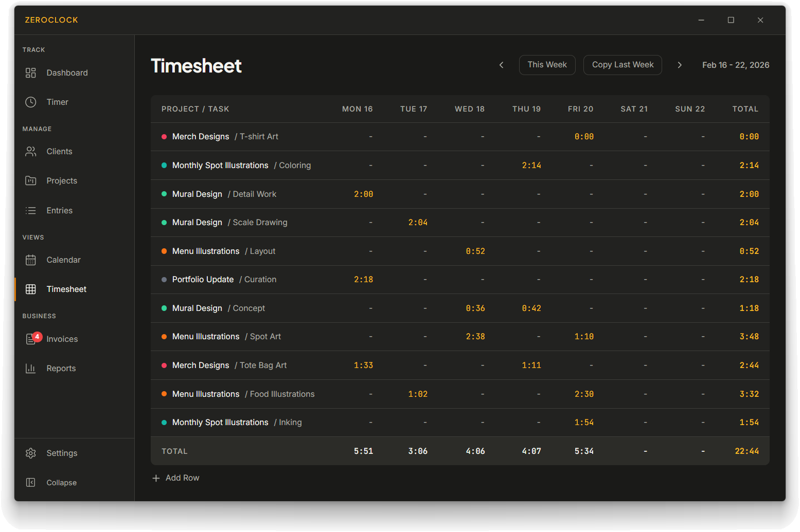Click the Entries list icon
Image resolution: width=800 pixels, height=532 pixels.
point(31,211)
